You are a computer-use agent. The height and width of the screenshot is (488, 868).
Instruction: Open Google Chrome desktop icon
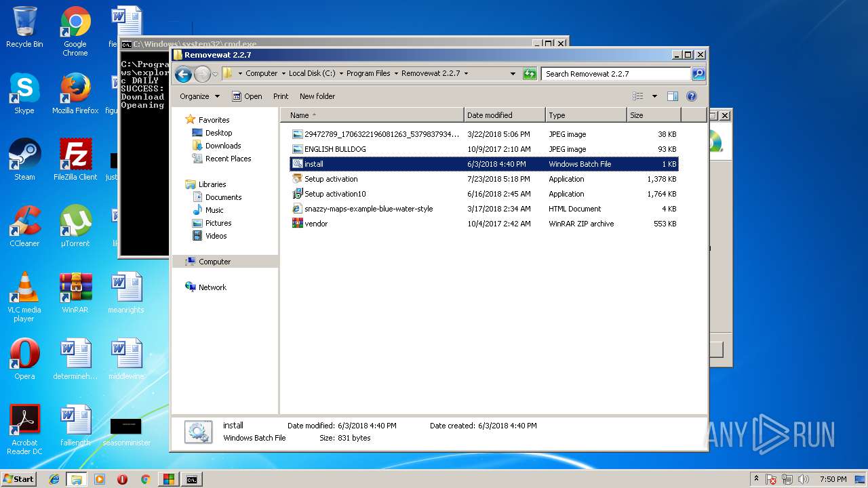[x=75, y=31]
